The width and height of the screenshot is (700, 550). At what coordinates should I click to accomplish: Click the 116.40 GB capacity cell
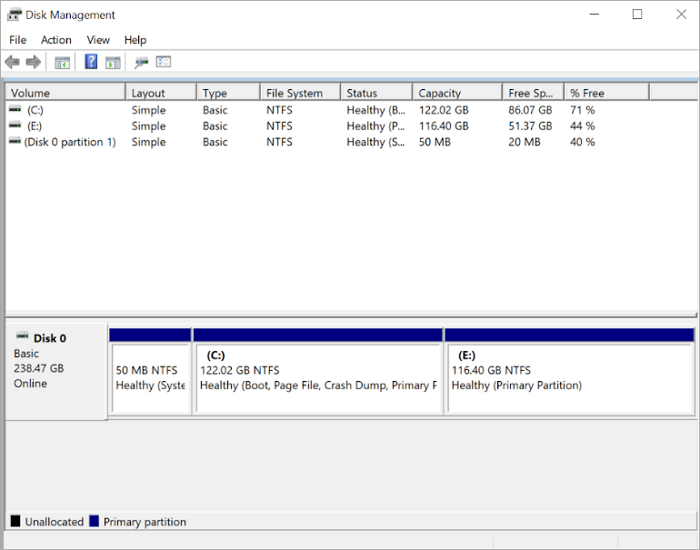point(444,126)
